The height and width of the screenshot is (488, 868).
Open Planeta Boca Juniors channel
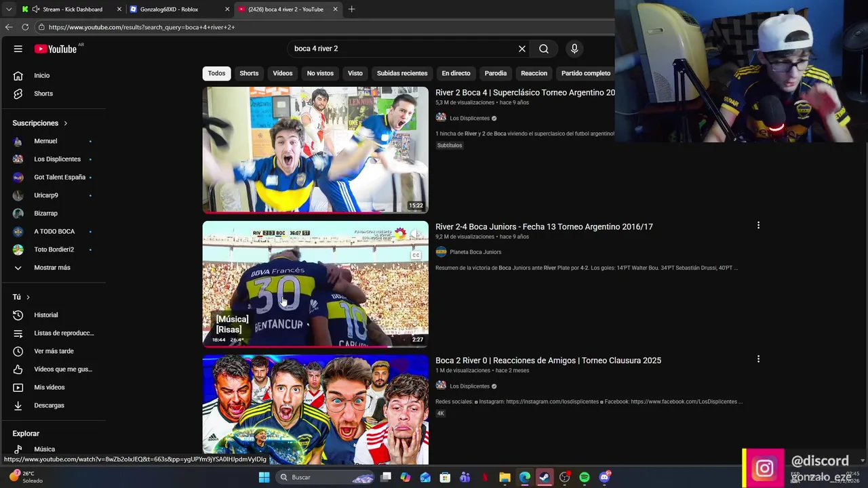coord(475,252)
